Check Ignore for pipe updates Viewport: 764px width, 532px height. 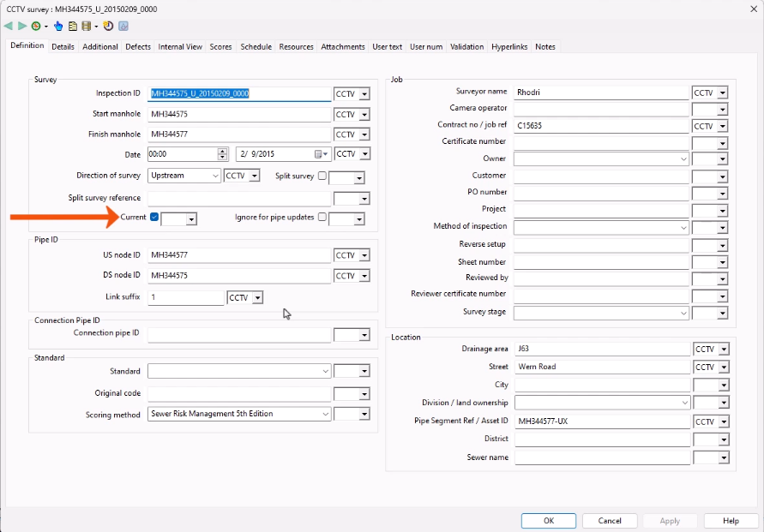(322, 218)
